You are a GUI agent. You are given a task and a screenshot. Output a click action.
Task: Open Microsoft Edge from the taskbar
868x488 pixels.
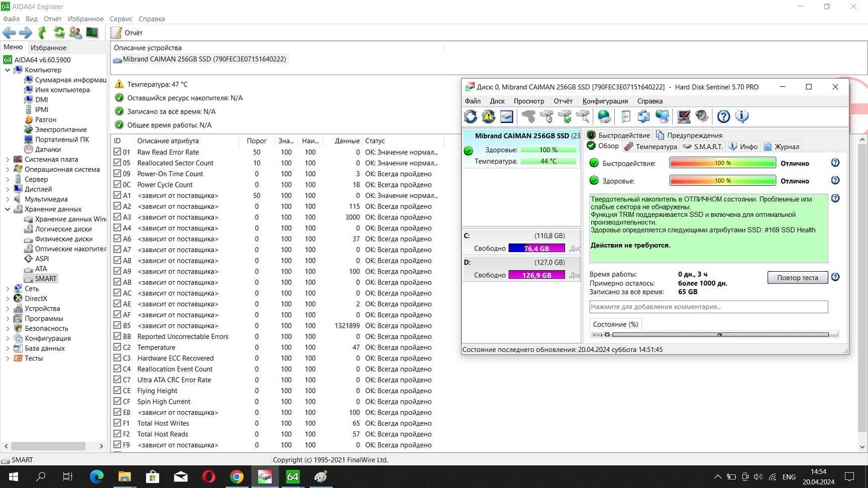click(96, 476)
